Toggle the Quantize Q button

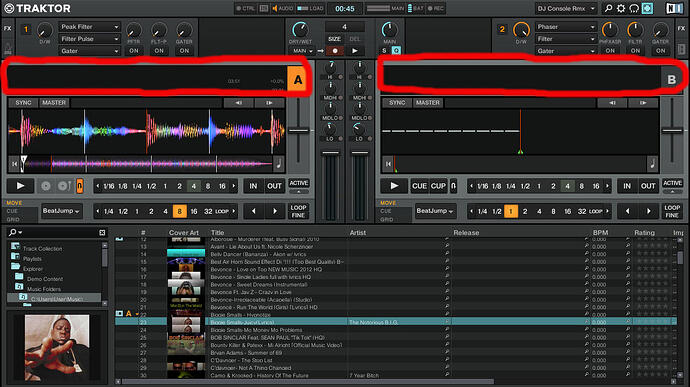[396, 51]
